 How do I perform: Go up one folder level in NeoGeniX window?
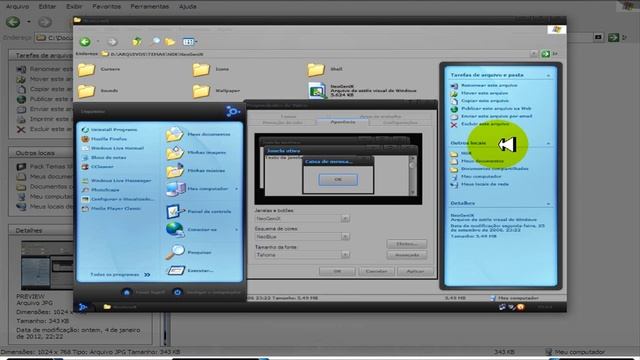point(137,41)
